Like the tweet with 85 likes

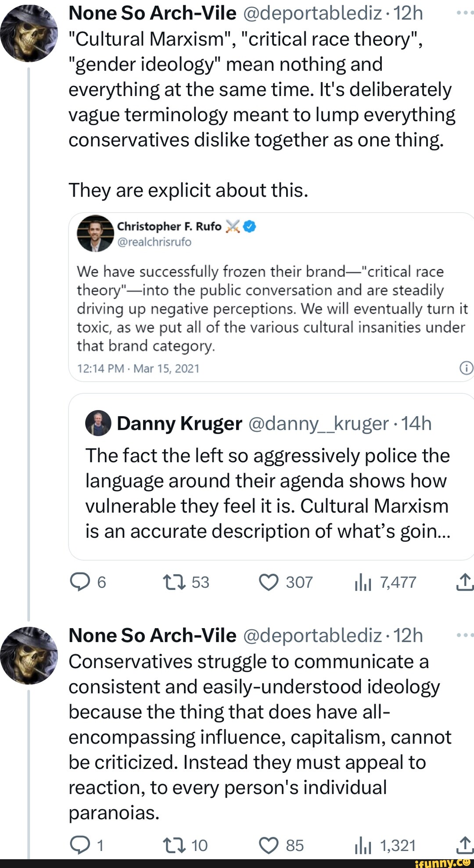pyautogui.click(x=269, y=845)
